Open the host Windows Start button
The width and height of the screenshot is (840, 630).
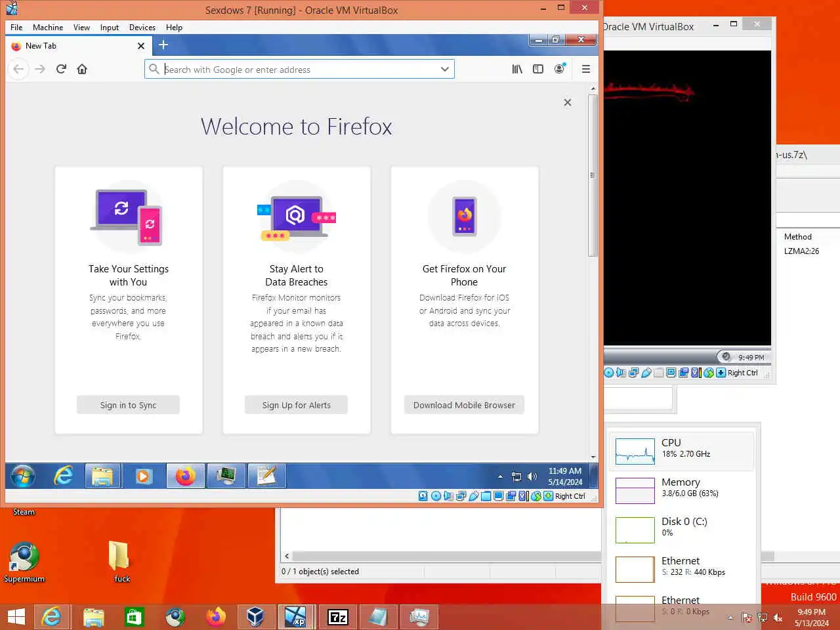click(16, 617)
